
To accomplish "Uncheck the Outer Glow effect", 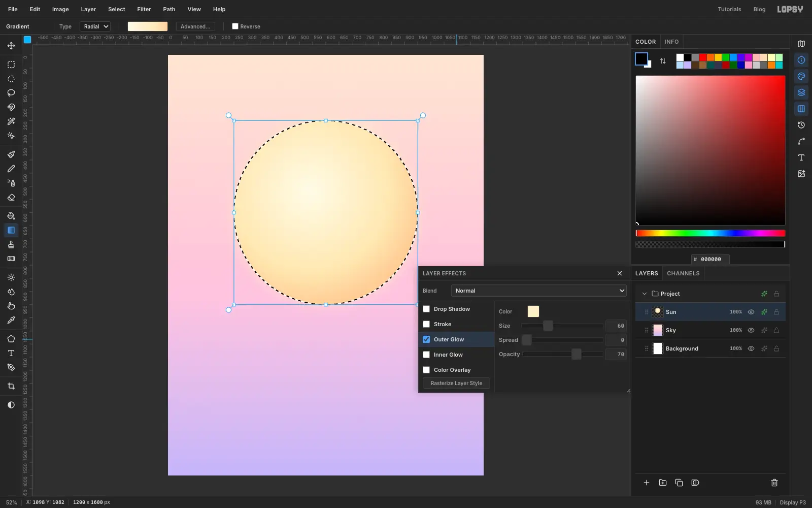I will coord(426,339).
